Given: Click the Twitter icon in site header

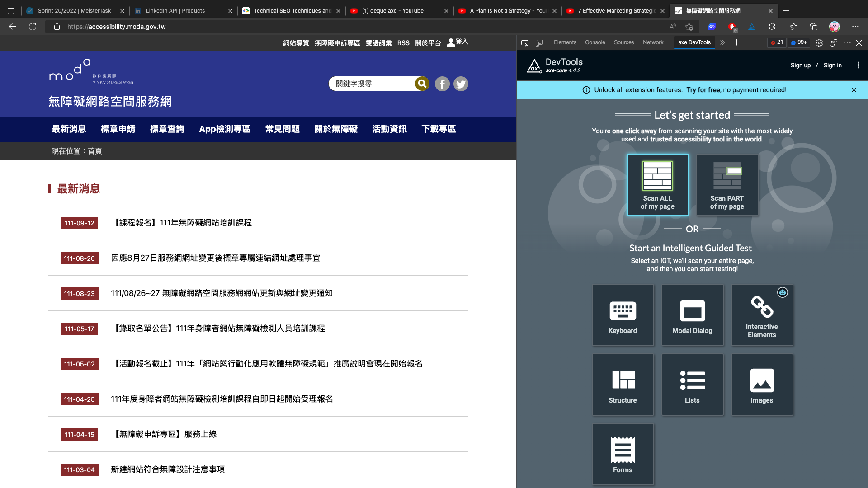Looking at the screenshot, I should point(461,84).
